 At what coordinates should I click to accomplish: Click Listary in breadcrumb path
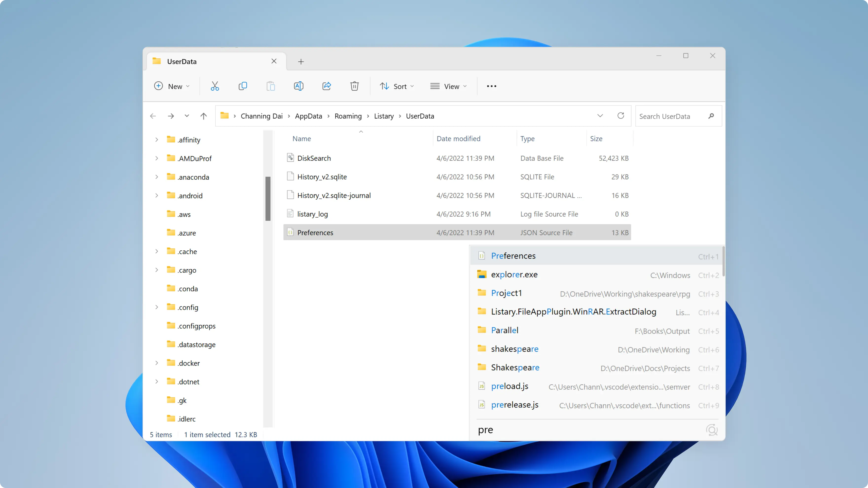tap(384, 116)
